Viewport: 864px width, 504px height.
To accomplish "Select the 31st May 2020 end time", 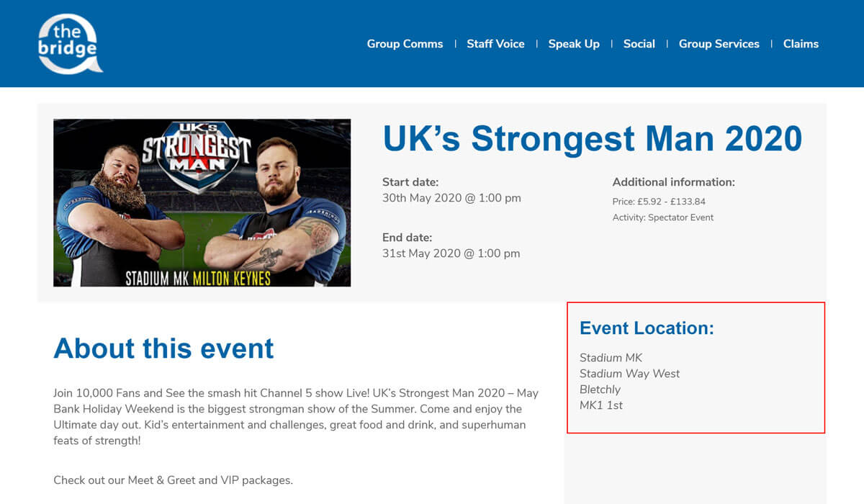I will click(451, 253).
